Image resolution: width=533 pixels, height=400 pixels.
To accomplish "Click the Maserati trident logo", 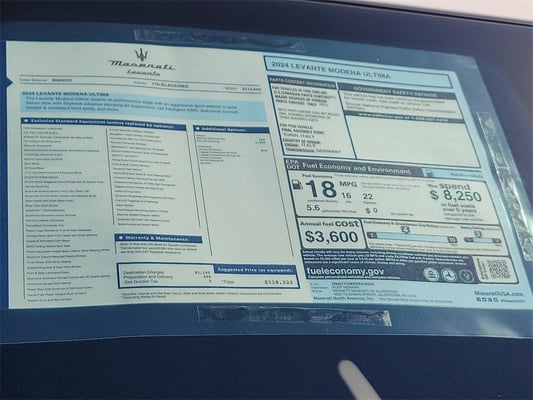I will pyautogui.click(x=141, y=55).
